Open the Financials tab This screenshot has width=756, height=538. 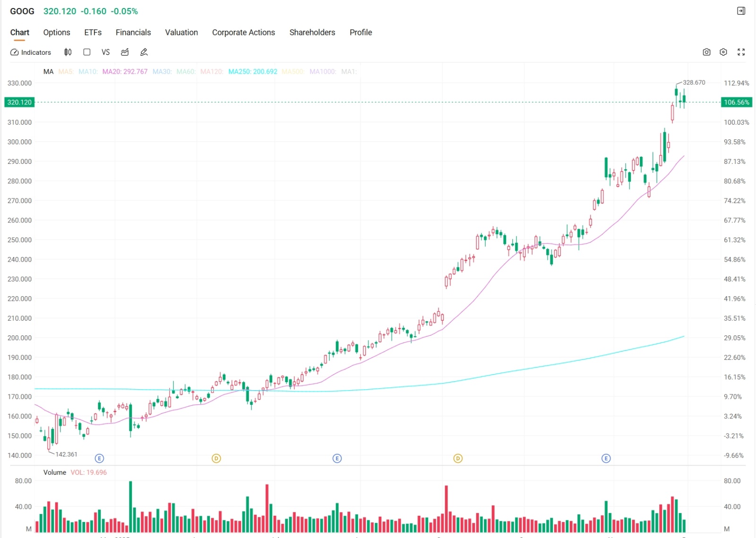133,33
